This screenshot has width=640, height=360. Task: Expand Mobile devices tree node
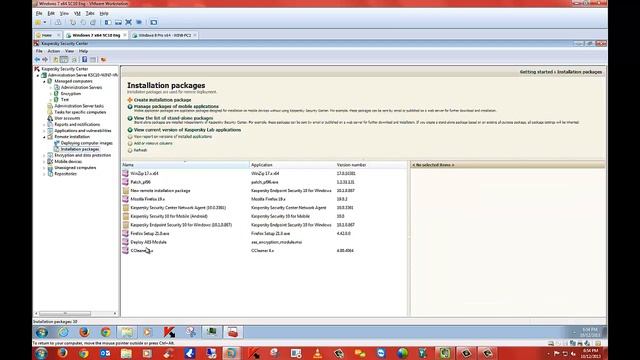44,162
